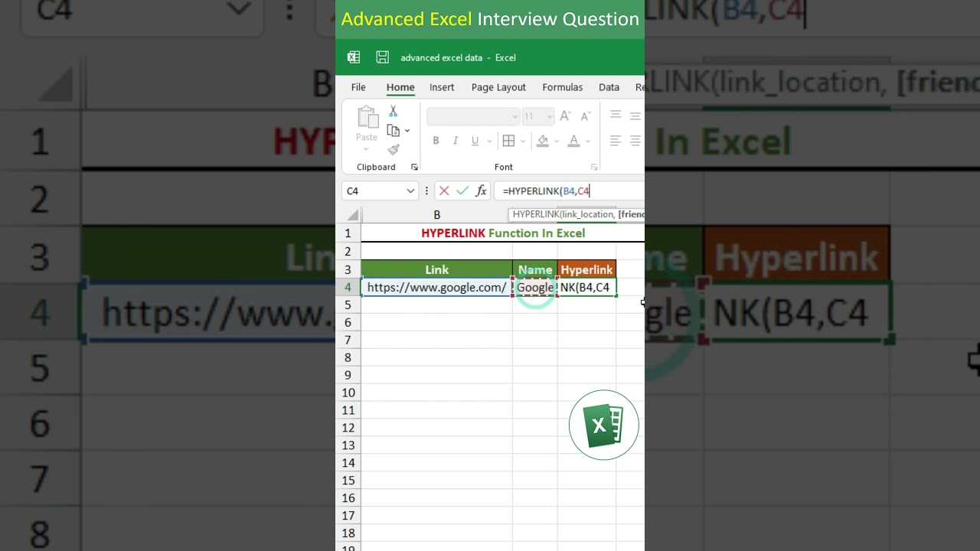Open the font name dropdown
980x551 pixels.
coord(515,117)
